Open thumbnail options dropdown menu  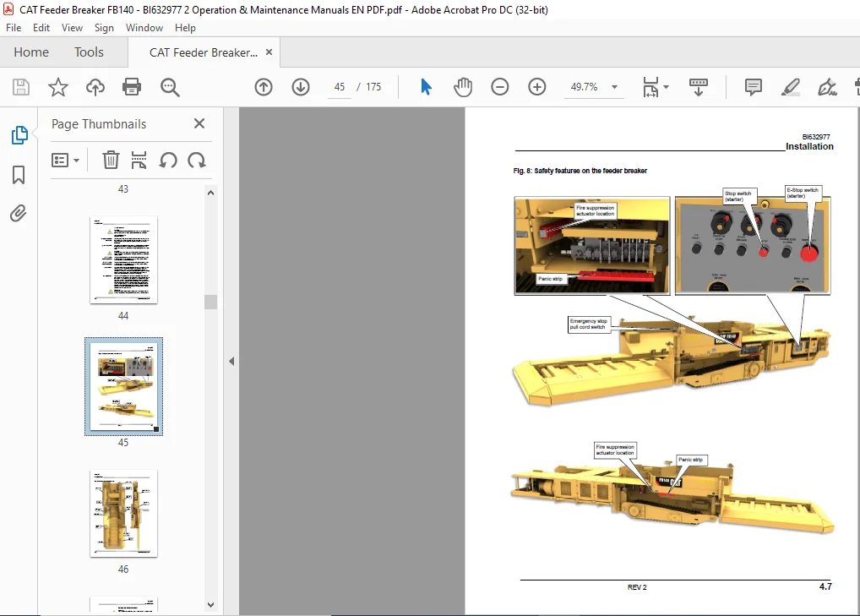65,161
